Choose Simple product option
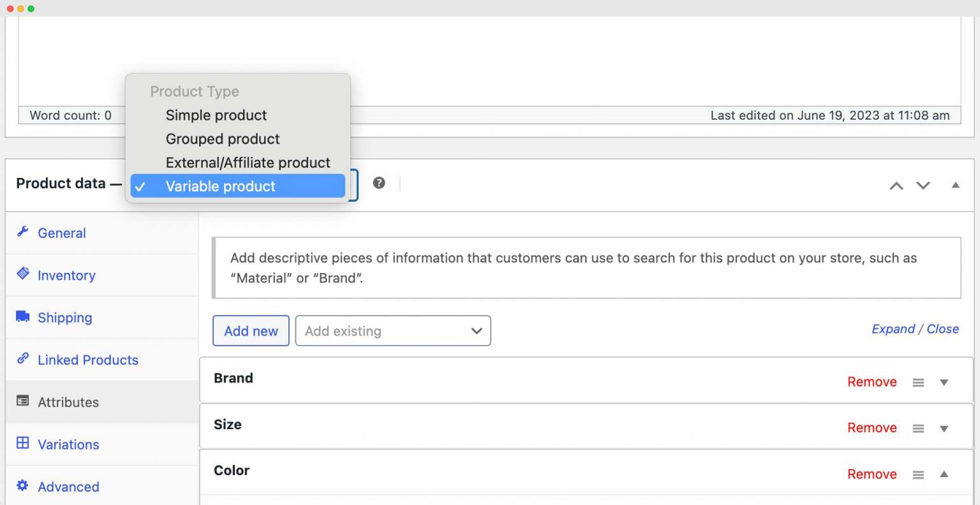This screenshot has height=505, width=980. pos(216,115)
